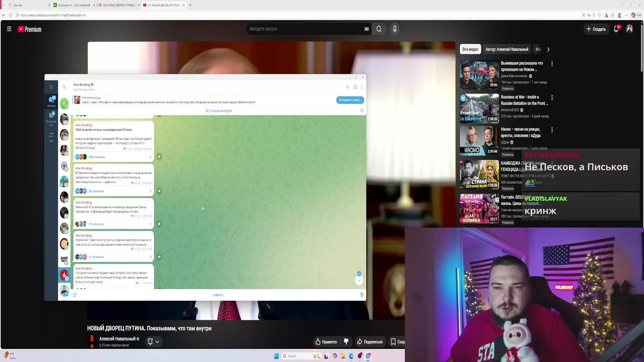
Task: Open the Паттайя video thumbnail
Action: coord(479,208)
